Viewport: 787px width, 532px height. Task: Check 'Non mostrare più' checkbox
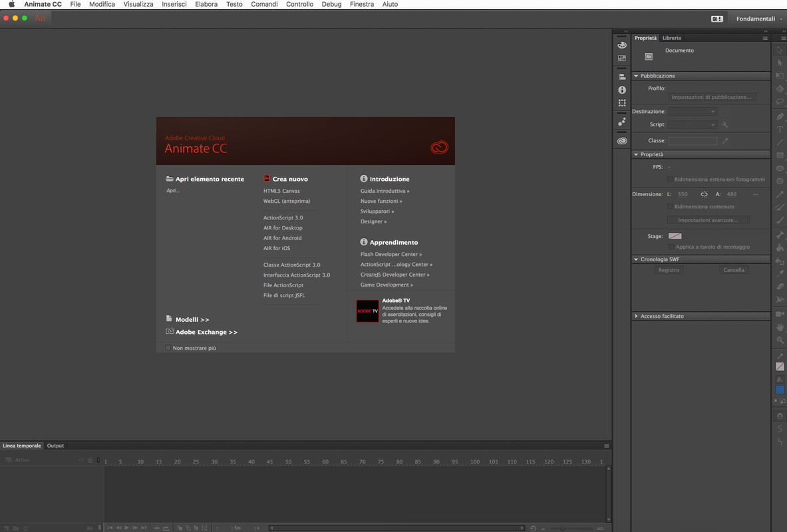click(x=168, y=348)
